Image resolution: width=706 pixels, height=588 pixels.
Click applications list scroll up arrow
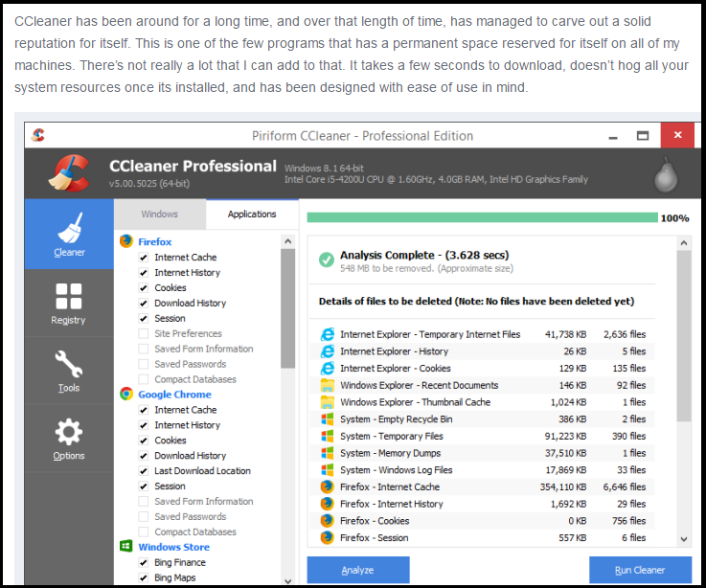pos(288,241)
